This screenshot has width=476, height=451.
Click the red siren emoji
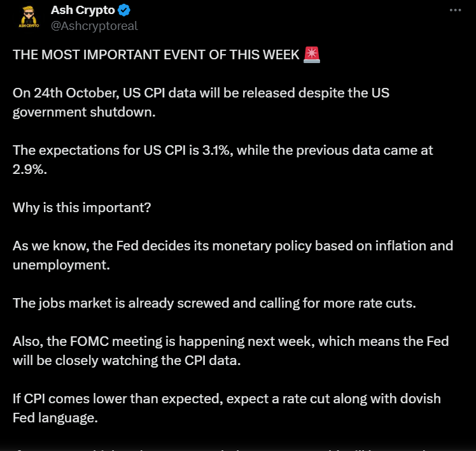pos(312,55)
